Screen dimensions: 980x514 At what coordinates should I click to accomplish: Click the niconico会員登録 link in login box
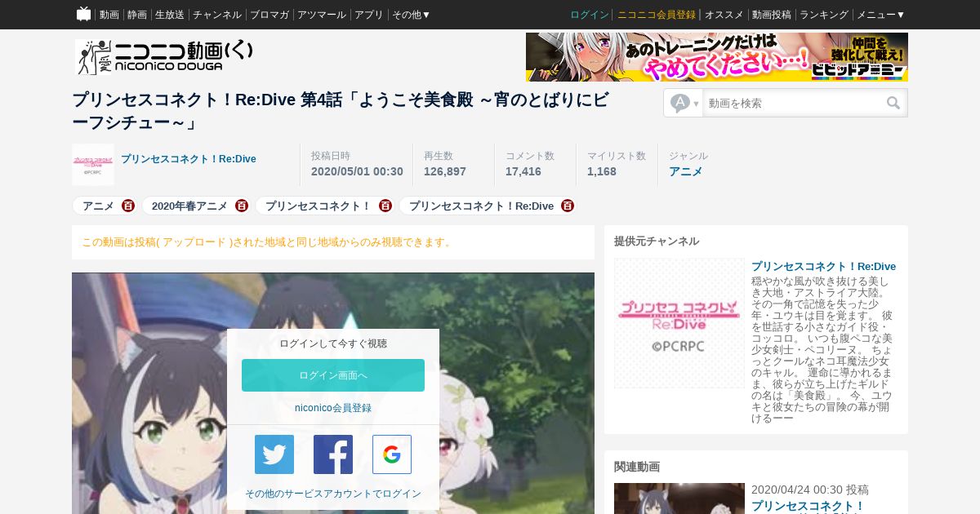[333, 408]
